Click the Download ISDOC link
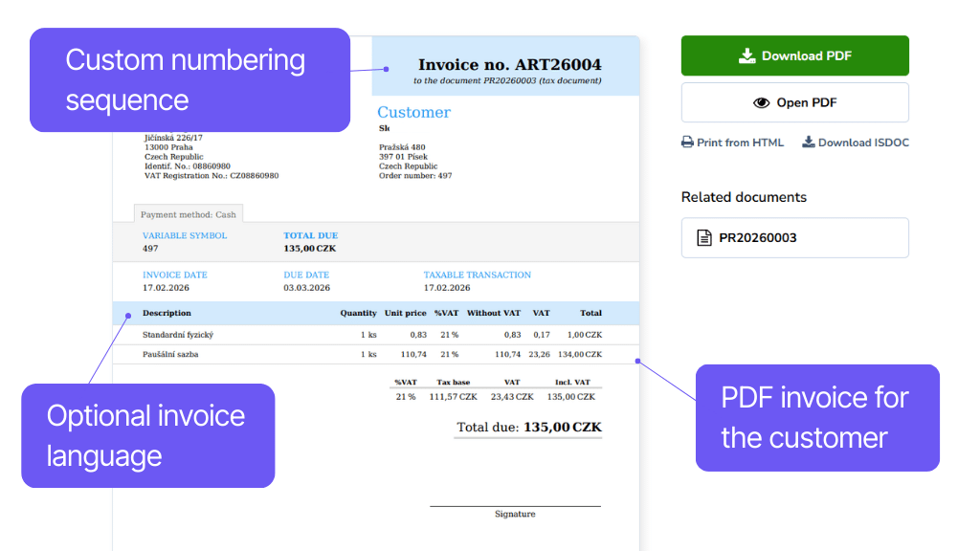980x551 pixels. pyautogui.click(x=856, y=143)
